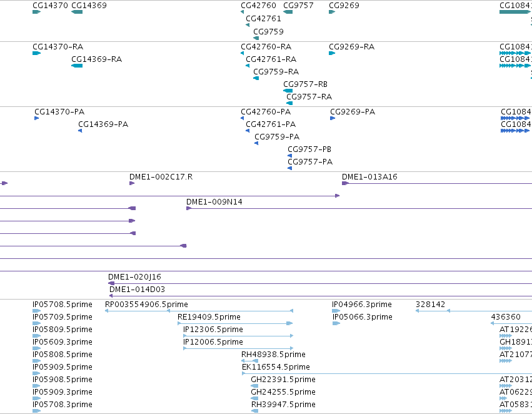
Task: Click protein CG42761-PA
Action: click(248, 131)
